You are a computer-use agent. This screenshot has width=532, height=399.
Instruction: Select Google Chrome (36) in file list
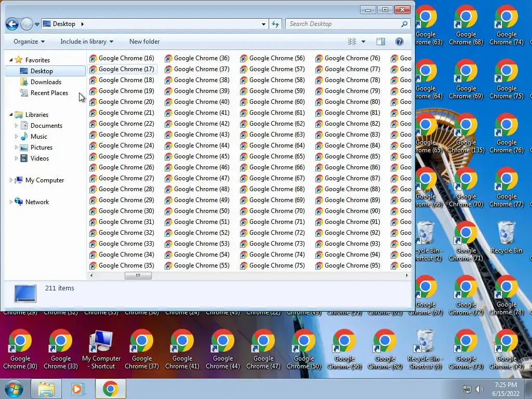click(197, 58)
